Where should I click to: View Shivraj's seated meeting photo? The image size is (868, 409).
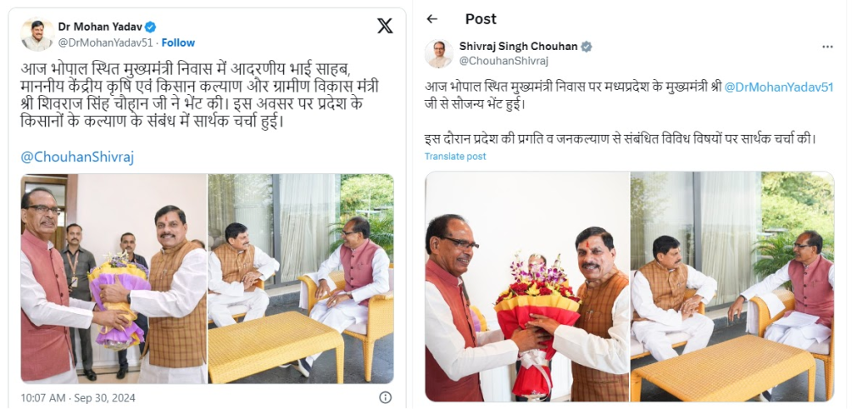732,287
